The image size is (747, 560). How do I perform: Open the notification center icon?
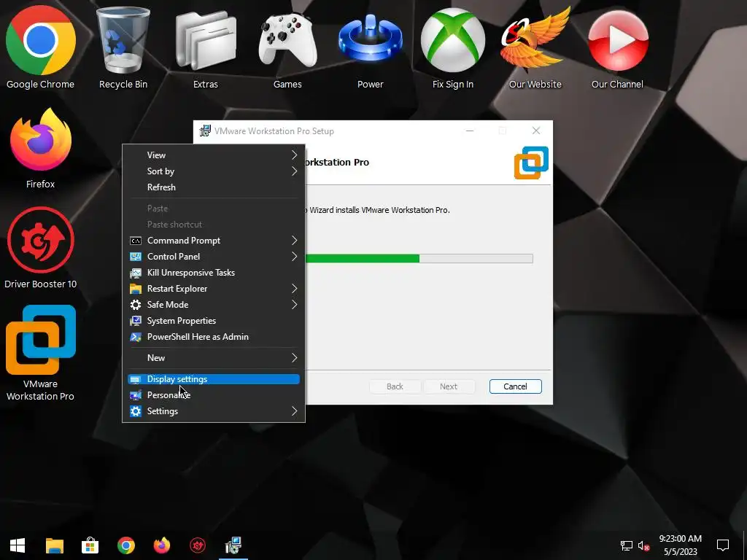pyautogui.click(x=723, y=545)
